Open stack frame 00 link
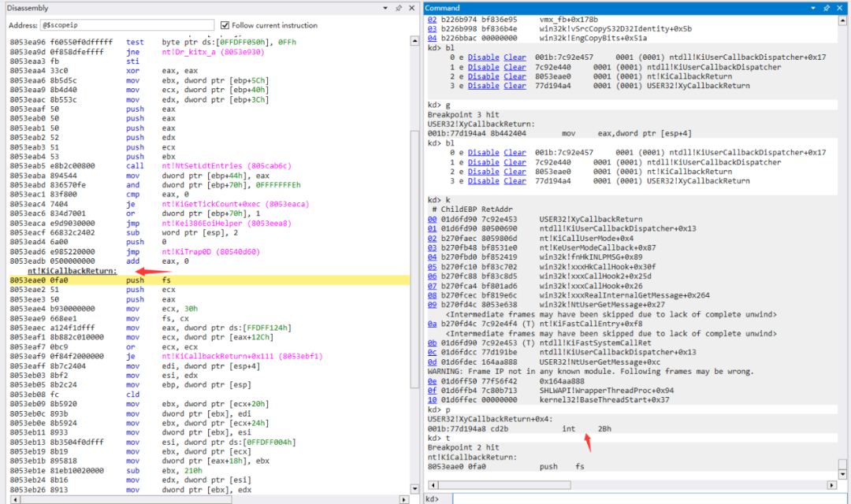 point(432,219)
